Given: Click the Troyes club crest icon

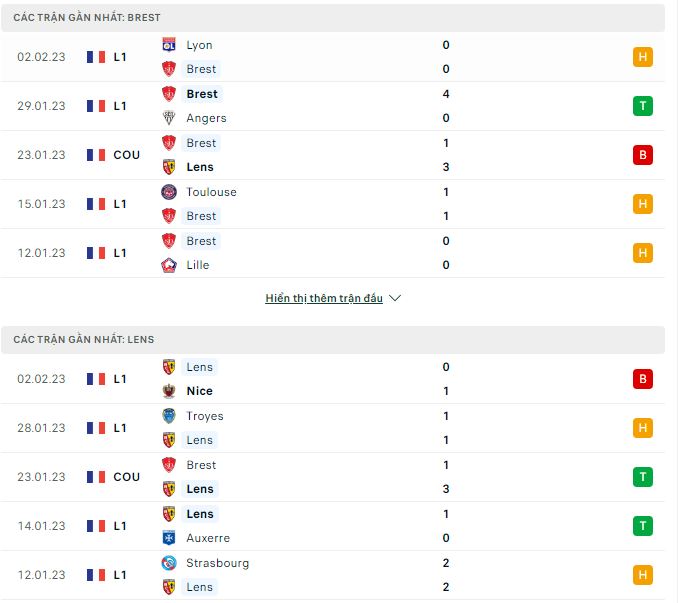Looking at the screenshot, I should tap(169, 416).
